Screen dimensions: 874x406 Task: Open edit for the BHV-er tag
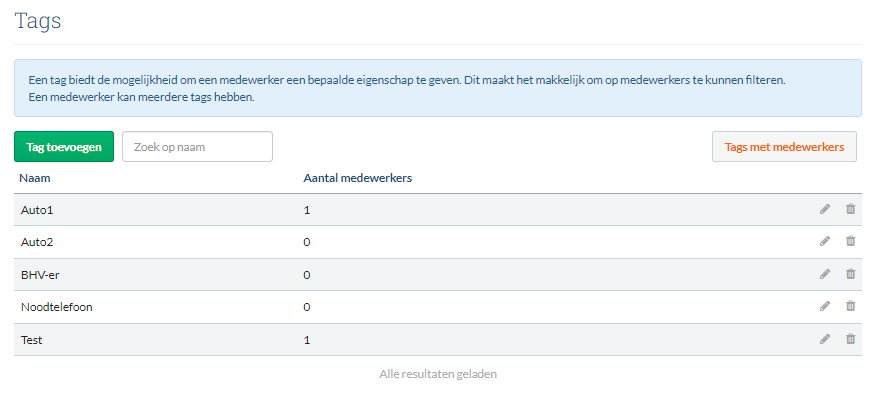click(x=825, y=274)
